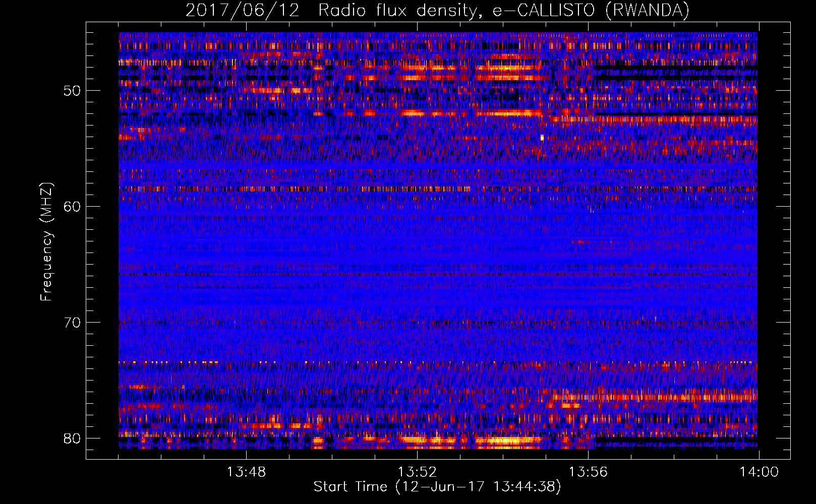This screenshot has width=816, height=504.
Task: Click the 70 frequency tick label
Action: pyautogui.click(x=72, y=323)
